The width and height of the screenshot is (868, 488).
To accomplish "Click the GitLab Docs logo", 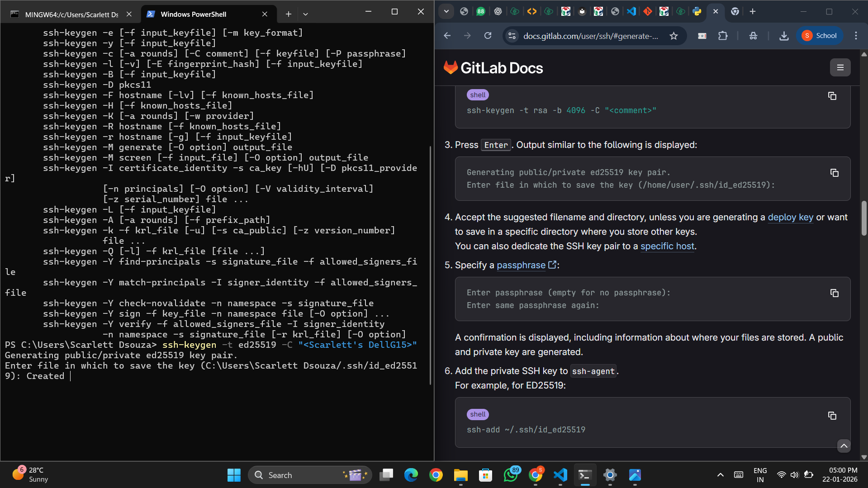I will coord(493,68).
